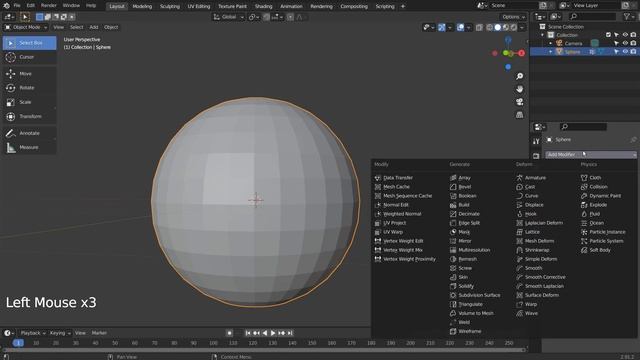Click the red X axis gizmo
Image resolution: width=640 pixels, height=360 pixels.
[521, 53]
